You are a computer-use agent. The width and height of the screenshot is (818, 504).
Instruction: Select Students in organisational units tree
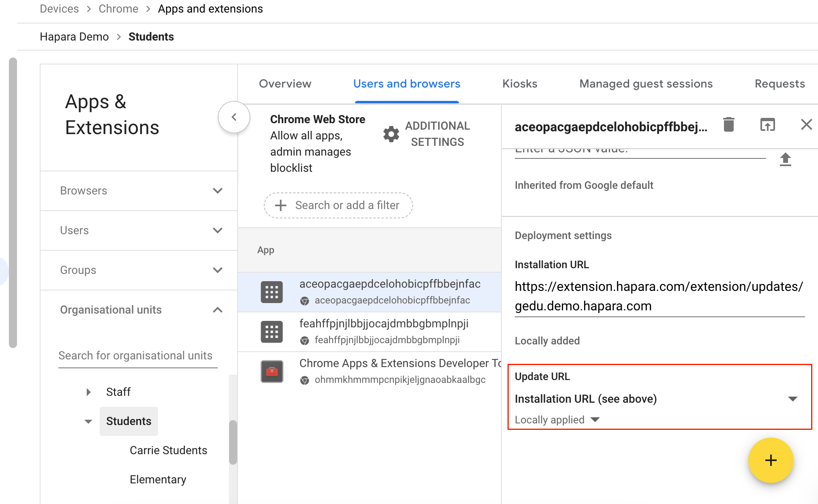tap(128, 421)
